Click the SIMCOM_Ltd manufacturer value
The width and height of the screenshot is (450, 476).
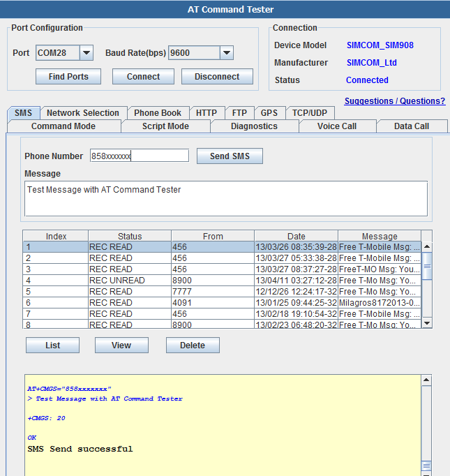[x=372, y=63]
